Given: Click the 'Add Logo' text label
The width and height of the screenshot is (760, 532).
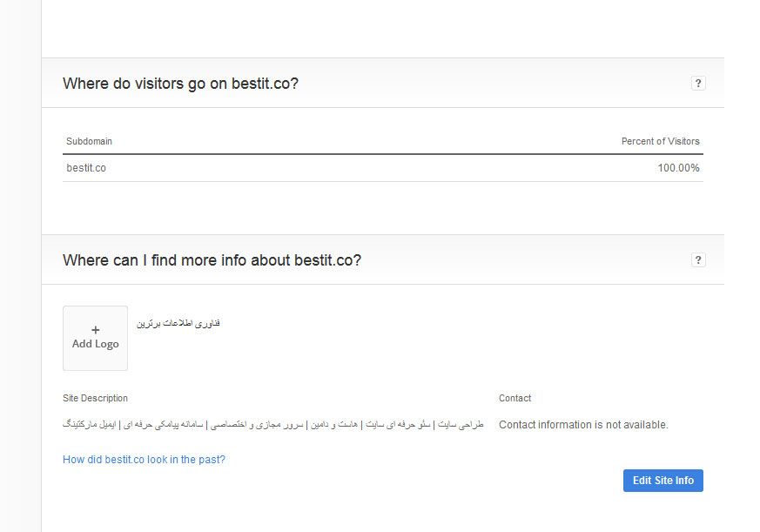Looking at the screenshot, I should point(96,344).
